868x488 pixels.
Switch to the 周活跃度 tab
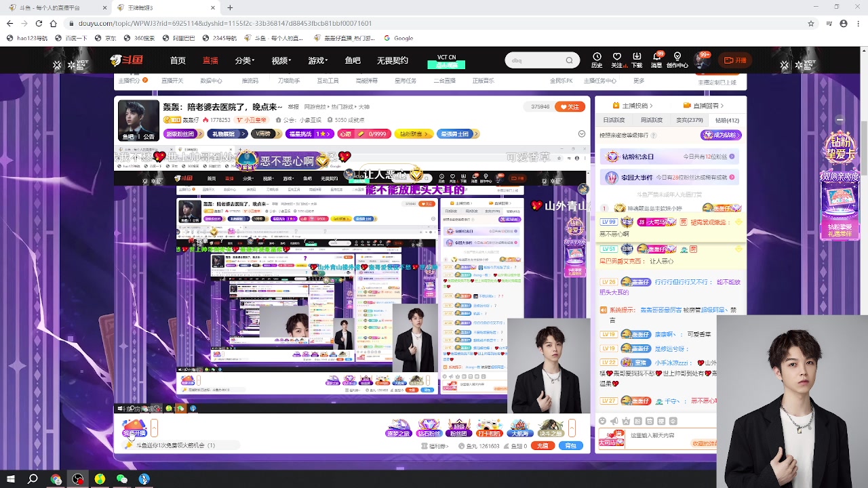click(x=652, y=120)
